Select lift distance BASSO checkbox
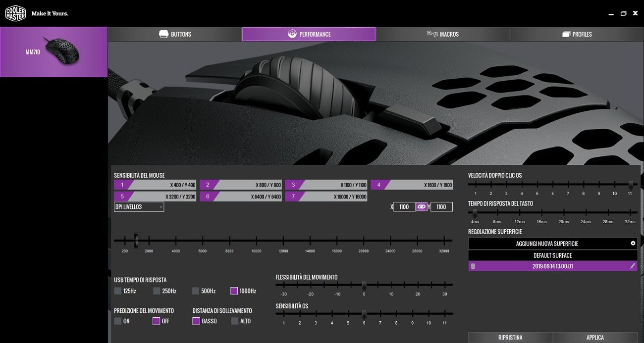The image size is (644, 343). pyautogui.click(x=196, y=321)
